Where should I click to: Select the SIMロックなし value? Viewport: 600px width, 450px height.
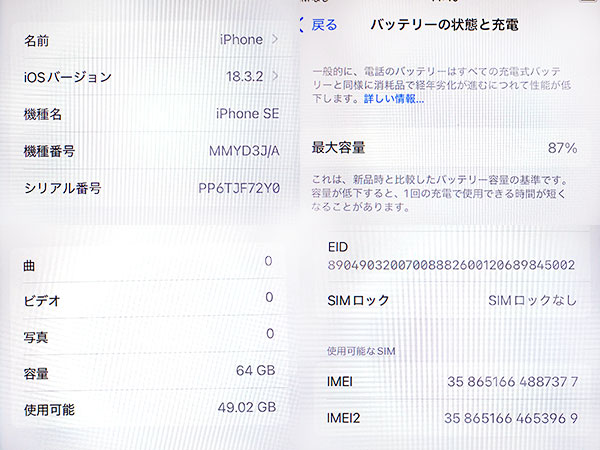click(x=532, y=300)
